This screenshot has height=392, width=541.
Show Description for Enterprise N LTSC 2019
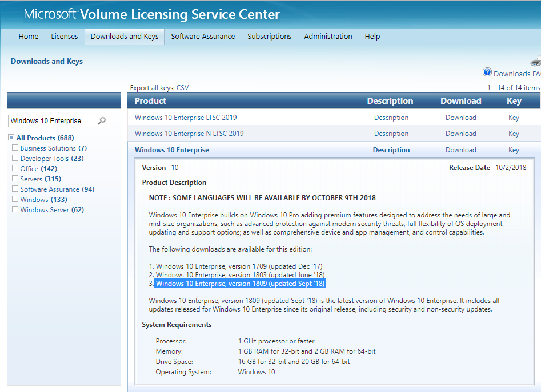pyautogui.click(x=391, y=134)
